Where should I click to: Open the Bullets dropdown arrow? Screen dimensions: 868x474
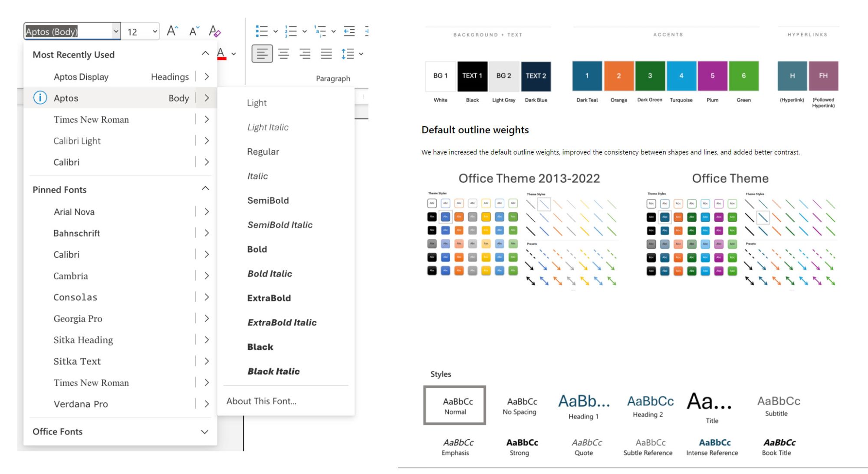point(276,31)
